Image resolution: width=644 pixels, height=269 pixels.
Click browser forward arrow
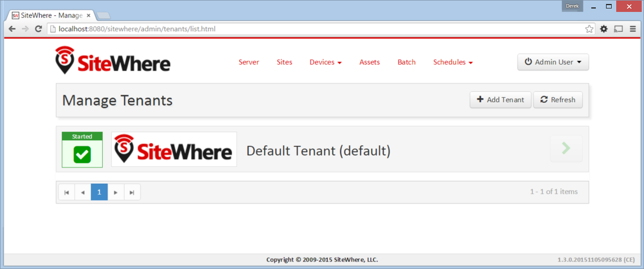[x=25, y=29]
